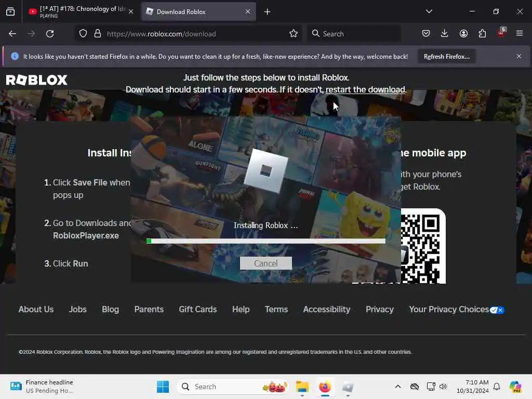This screenshot has width=532, height=399.
Task: Expand the list all tabs chevron
Action: tap(429, 11)
